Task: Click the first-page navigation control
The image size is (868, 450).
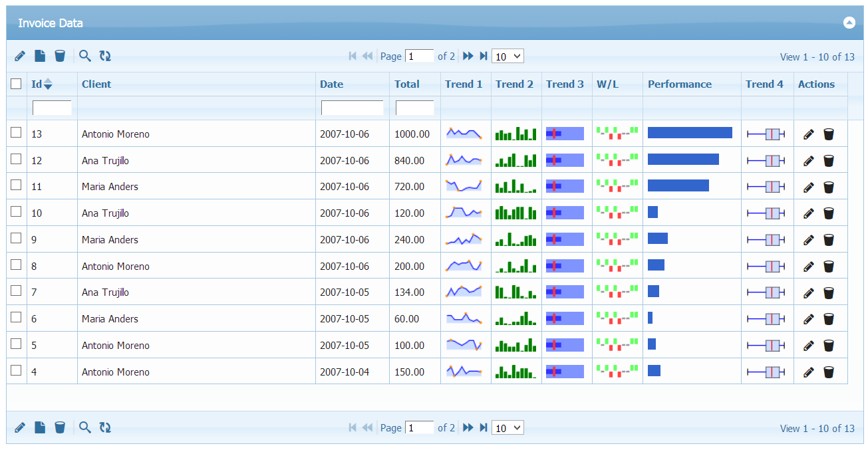Action: click(x=353, y=56)
